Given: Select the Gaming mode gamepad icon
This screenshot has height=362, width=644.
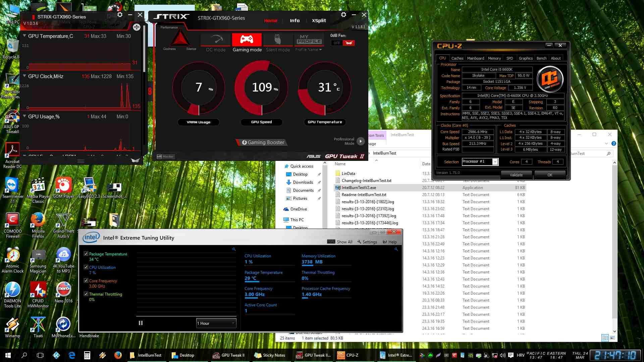Looking at the screenshot, I should pyautogui.click(x=247, y=40).
